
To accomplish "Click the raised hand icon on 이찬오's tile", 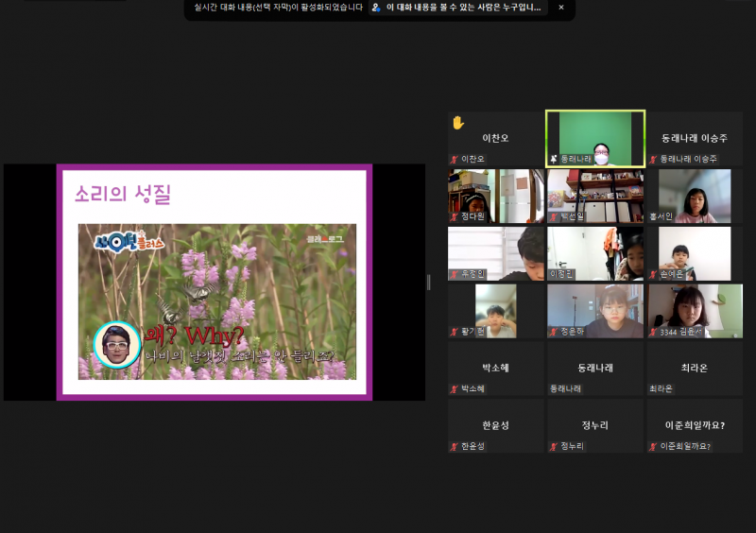I will (458, 123).
